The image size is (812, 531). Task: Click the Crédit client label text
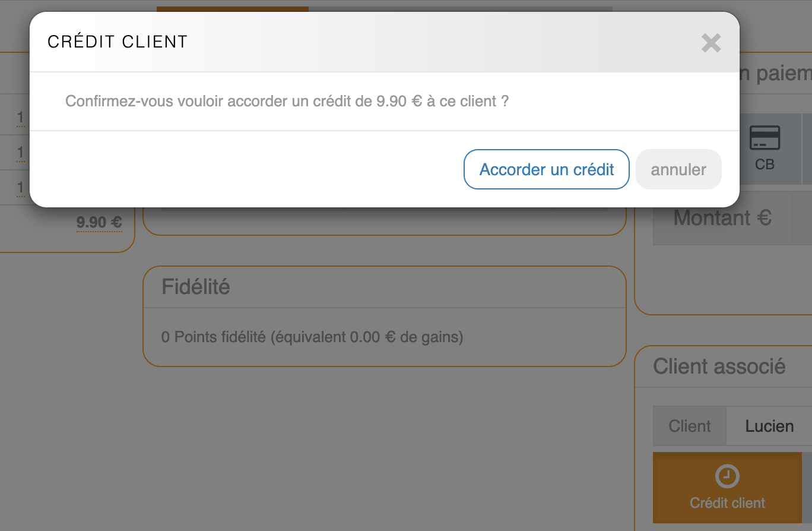click(727, 503)
